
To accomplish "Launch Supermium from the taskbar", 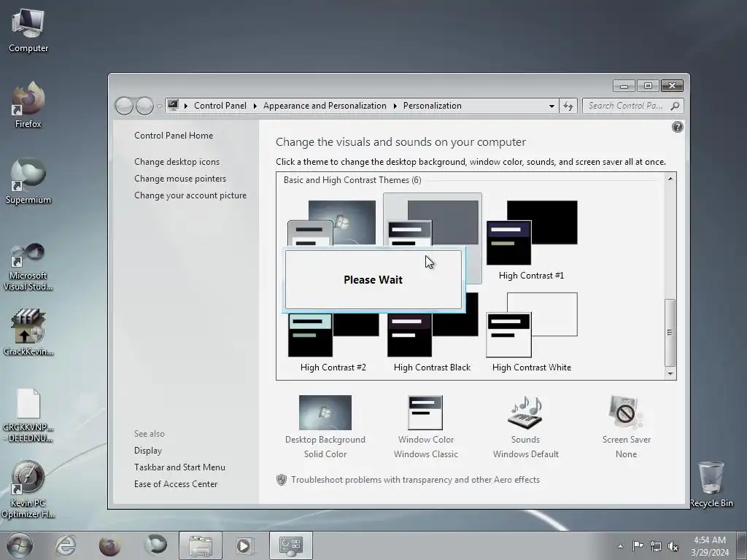I will (155, 545).
